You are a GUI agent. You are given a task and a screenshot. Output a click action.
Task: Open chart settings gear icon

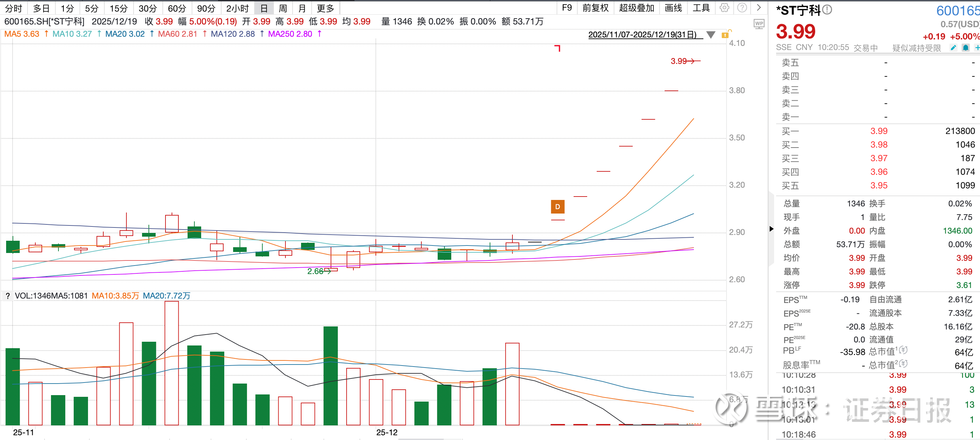coord(724,7)
